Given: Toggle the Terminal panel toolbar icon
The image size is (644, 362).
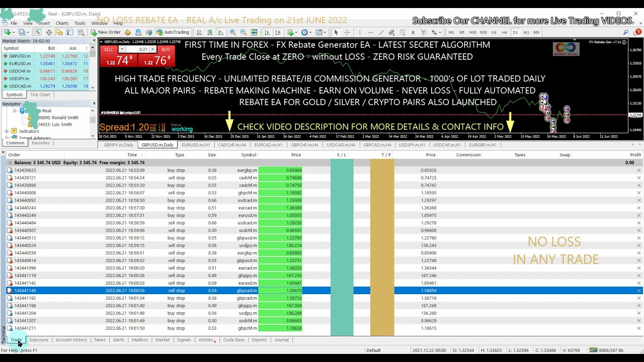Looking at the screenshot, I should (70, 32).
